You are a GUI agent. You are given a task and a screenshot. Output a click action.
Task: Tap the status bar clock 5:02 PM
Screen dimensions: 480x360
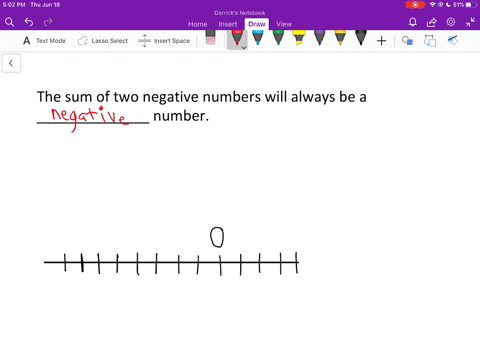(14, 5)
